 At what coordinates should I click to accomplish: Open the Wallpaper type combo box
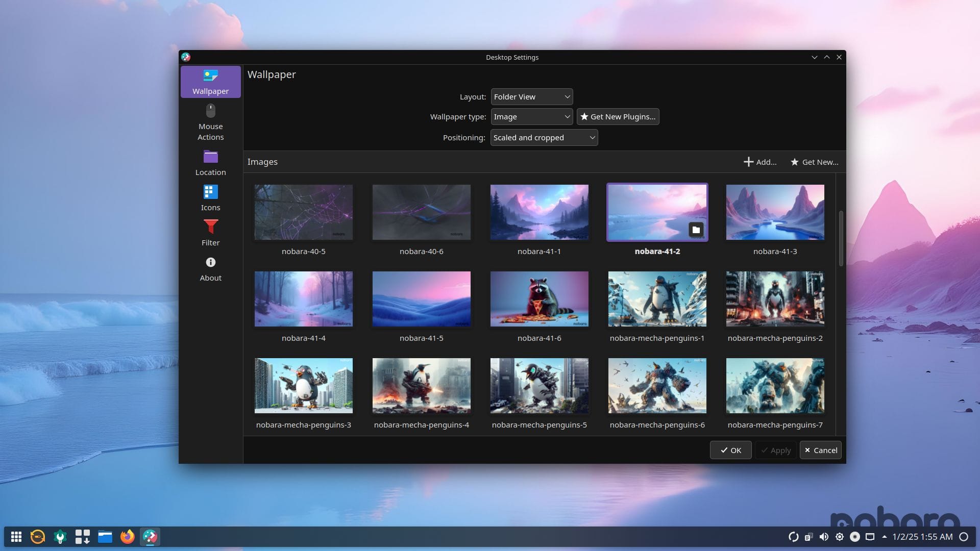[x=531, y=117]
